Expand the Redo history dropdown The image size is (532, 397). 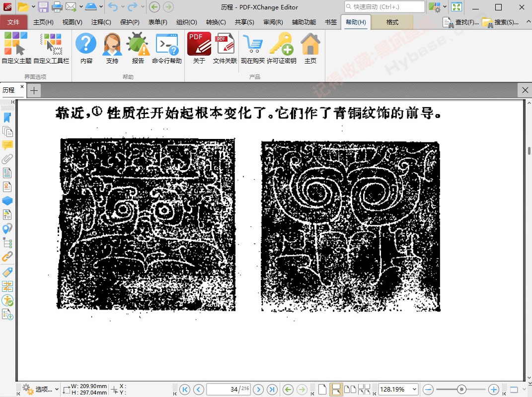tap(143, 7)
